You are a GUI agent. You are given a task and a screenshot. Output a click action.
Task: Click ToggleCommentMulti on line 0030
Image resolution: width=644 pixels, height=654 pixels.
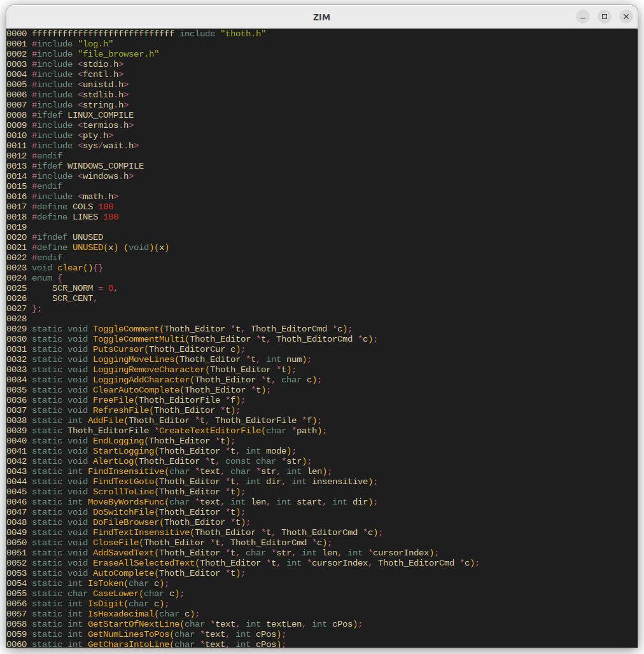point(139,338)
